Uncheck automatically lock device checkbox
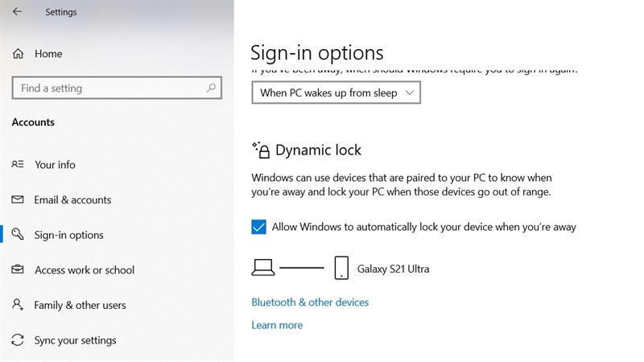This screenshot has width=644, height=362. point(258,227)
